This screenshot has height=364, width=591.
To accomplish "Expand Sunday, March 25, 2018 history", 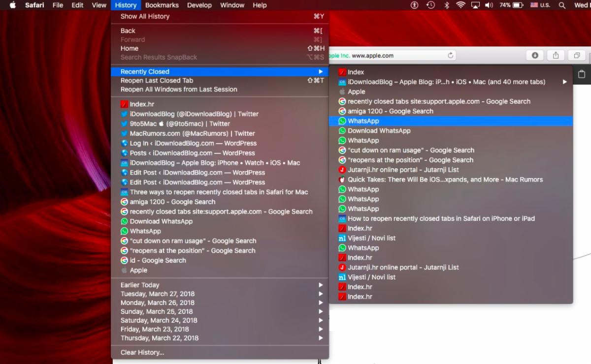I will [220, 311].
